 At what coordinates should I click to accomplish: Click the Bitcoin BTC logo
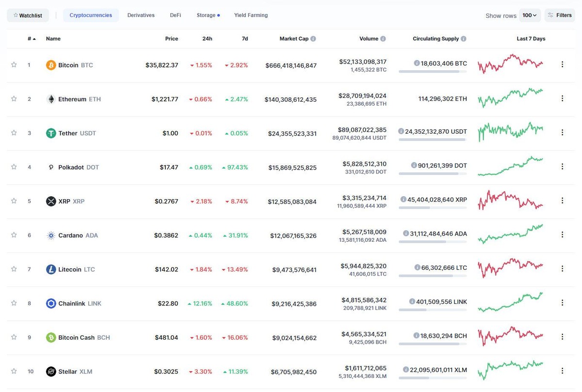pos(50,64)
